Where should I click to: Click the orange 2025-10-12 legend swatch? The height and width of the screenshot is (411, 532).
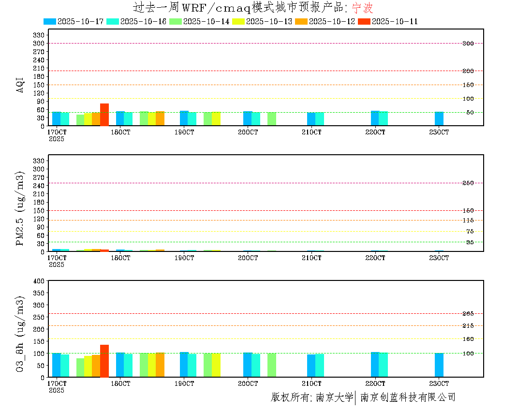301,21
